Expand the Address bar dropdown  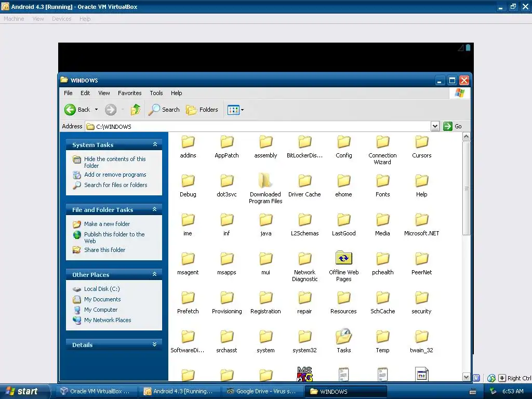435,126
